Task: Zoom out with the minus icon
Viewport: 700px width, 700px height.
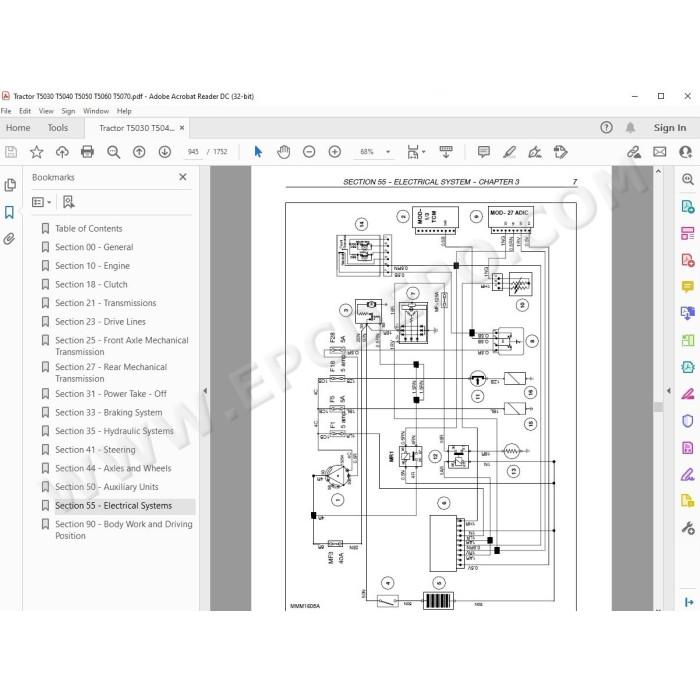Action: point(309,152)
